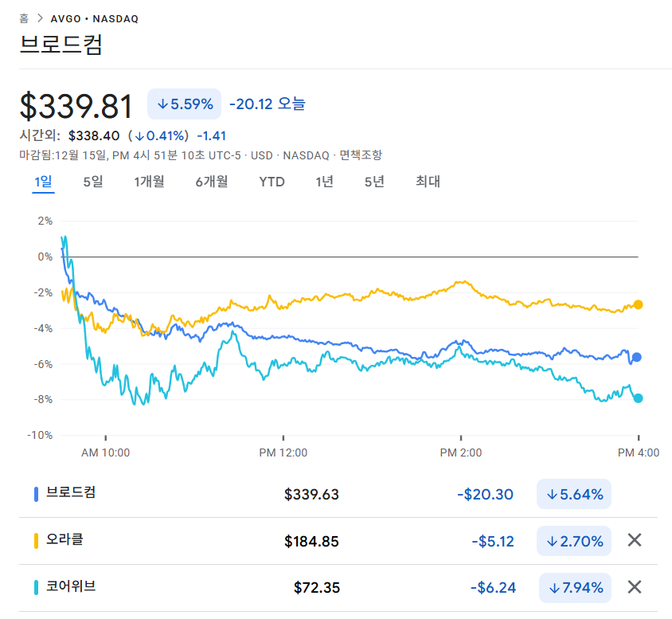
Task: Click the 코어위브 7.94% down badge
Action: pos(575,588)
